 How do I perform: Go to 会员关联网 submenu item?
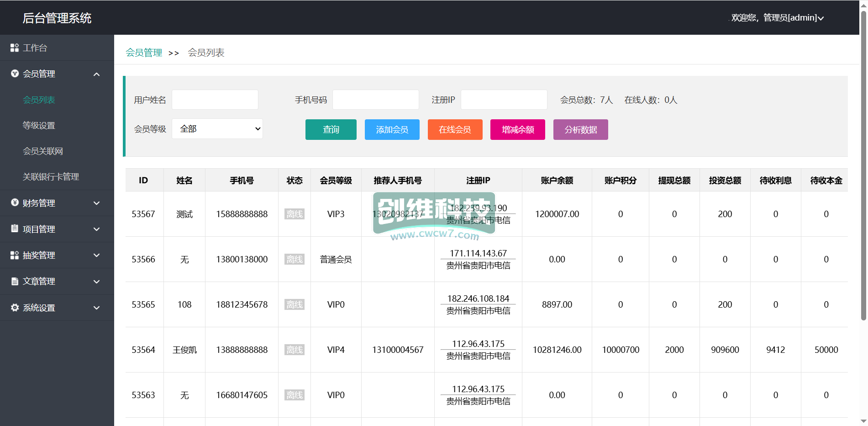tap(43, 151)
